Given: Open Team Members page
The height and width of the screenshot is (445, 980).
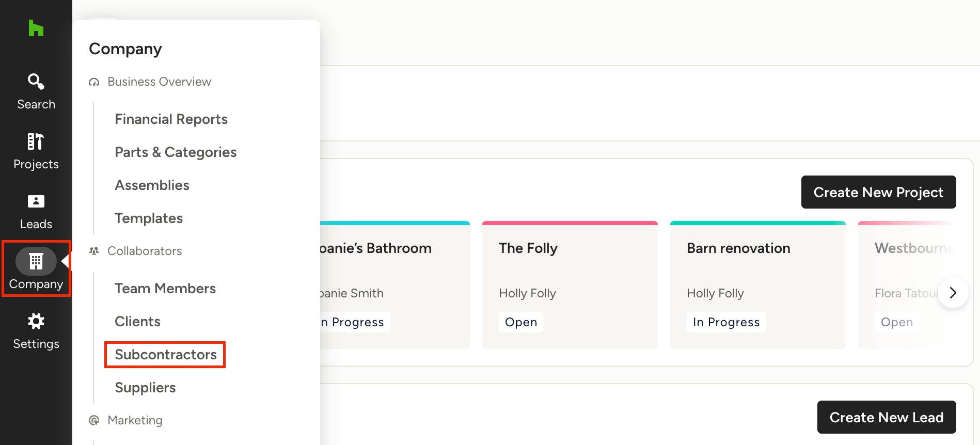Looking at the screenshot, I should 165,289.
